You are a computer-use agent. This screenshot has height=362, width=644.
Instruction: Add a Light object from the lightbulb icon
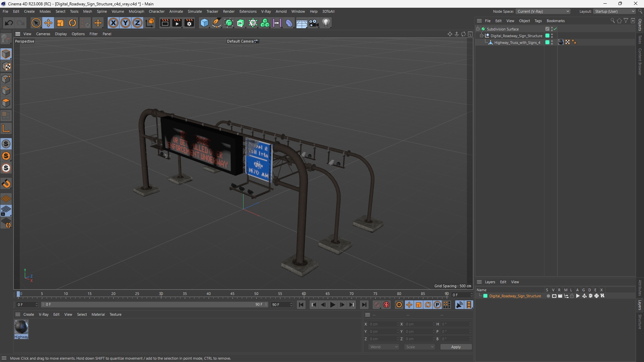coord(326,23)
